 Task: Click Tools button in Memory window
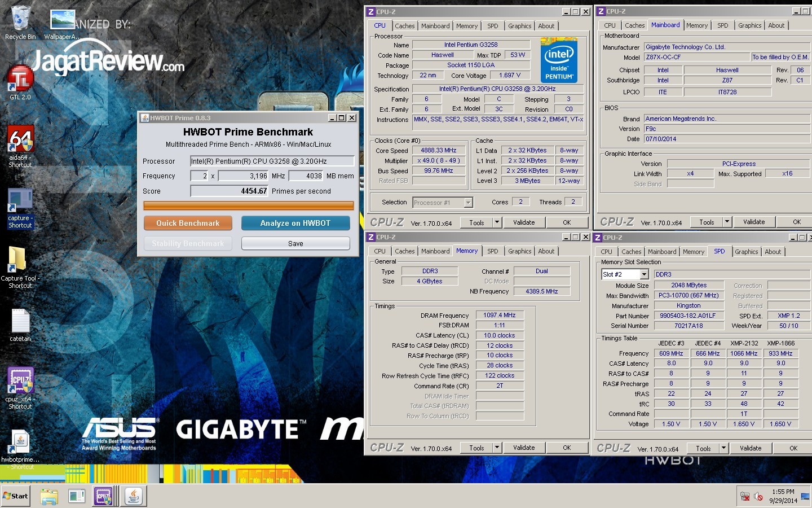click(x=476, y=448)
